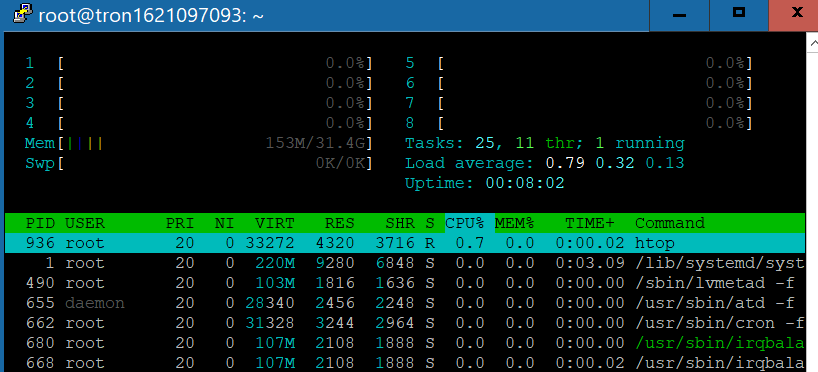Viewport: 818px width, 372px height.
Task: Click CPU 1 usage meter
Action: (200, 64)
